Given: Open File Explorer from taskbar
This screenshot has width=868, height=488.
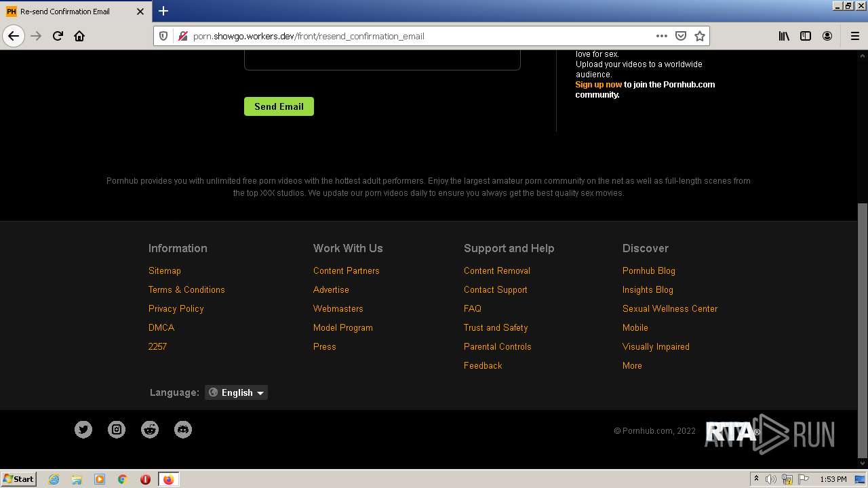Looking at the screenshot, I should [x=77, y=479].
